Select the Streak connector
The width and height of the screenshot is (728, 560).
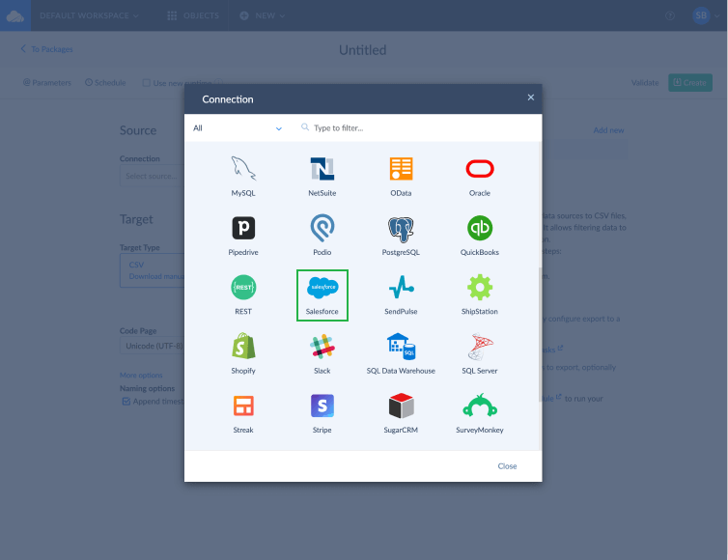[243, 414]
